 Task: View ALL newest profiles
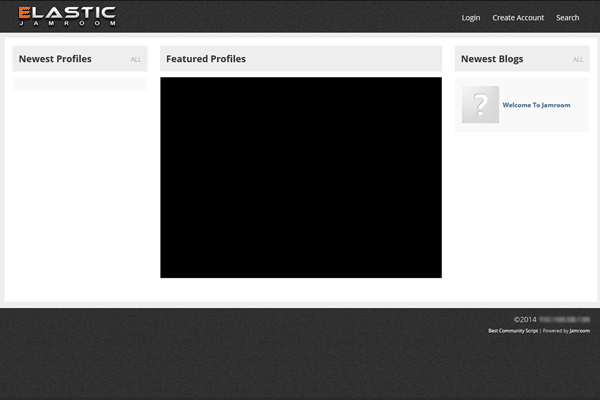point(136,60)
